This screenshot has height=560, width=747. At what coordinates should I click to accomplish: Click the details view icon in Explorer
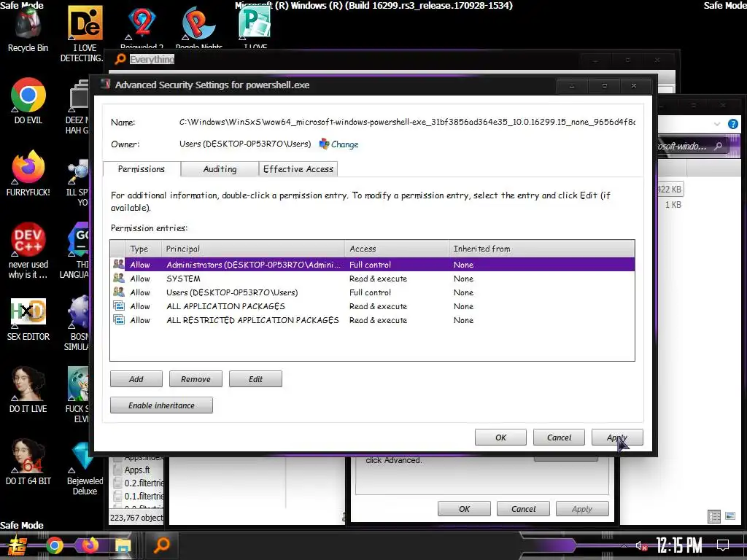(x=714, y=517)
